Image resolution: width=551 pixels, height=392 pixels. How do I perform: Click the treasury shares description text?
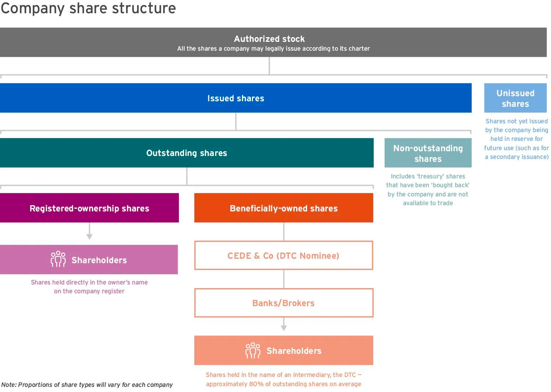428,189
